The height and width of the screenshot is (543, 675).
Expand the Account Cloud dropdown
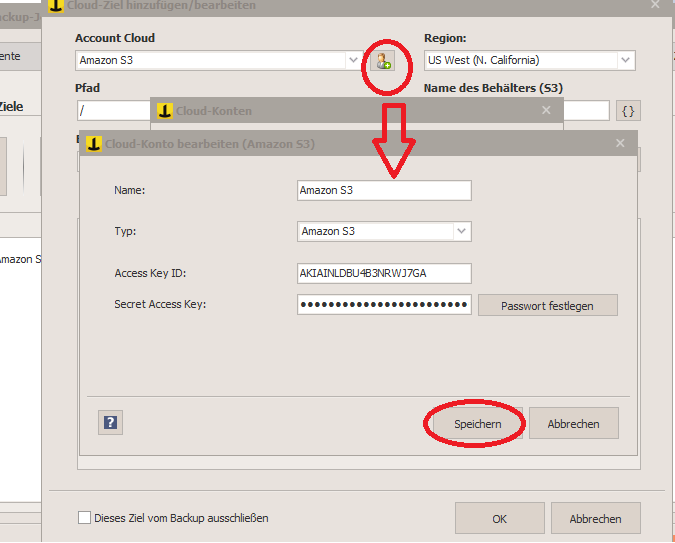click(353, 60)
